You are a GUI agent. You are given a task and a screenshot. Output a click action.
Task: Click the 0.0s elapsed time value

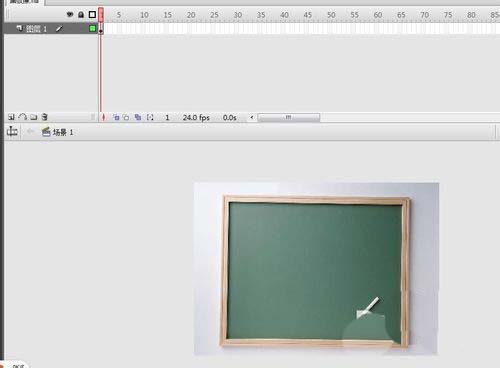[229, 118]
